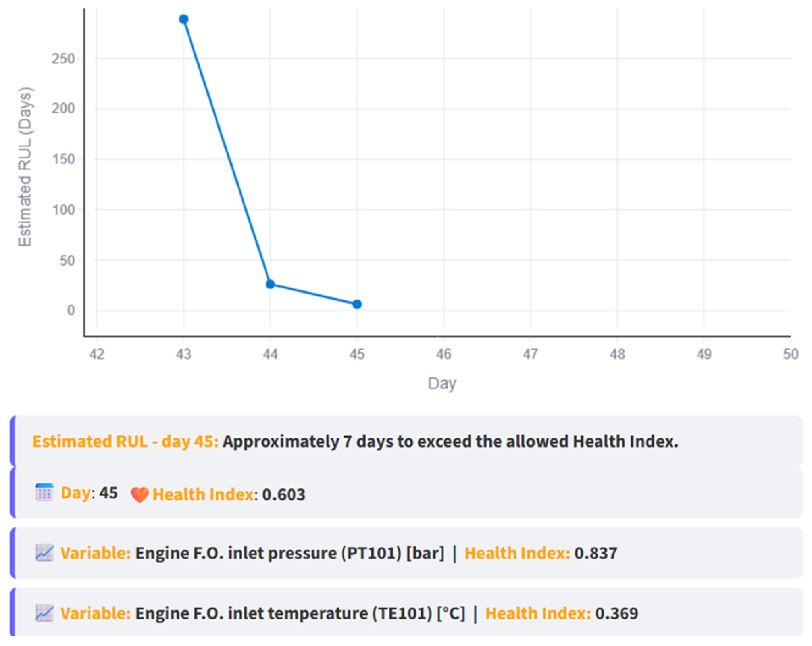The image size is (812, 646).
Task: Click the y-axis tick label 250
Action: pos(63,59)
